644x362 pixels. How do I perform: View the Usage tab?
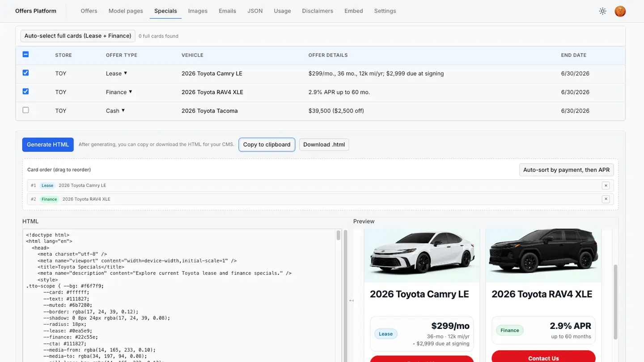coord(282,11)
